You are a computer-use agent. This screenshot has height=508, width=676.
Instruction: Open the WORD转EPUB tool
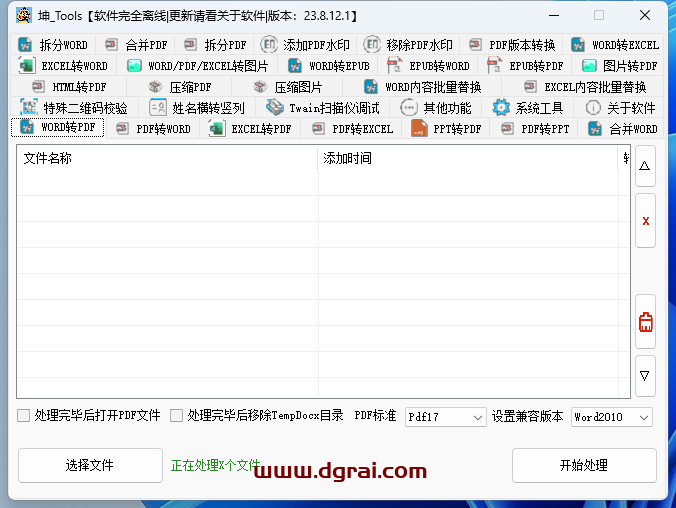tap(328, 66)
